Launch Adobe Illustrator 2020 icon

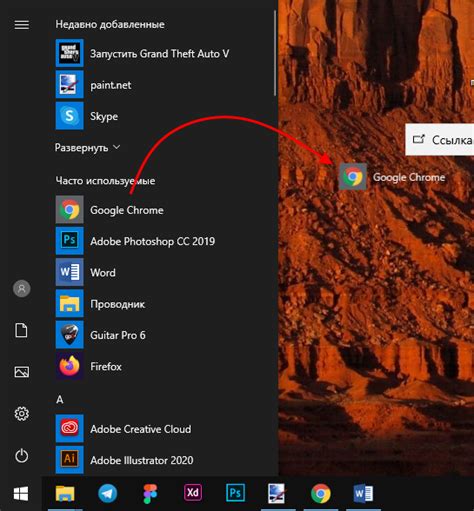69,460
